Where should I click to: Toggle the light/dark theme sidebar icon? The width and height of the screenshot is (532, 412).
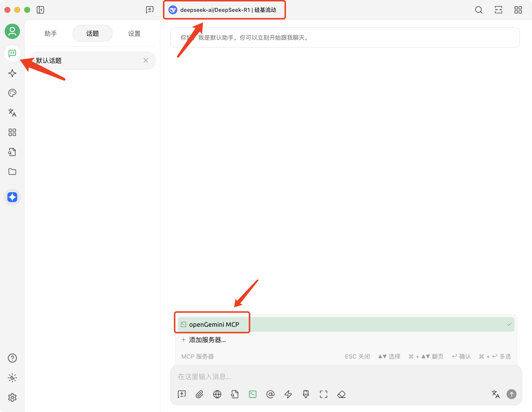12,378
